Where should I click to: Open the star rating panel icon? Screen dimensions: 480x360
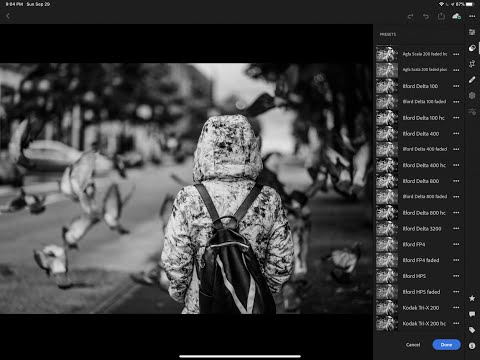pyautogui.click(x=472, y=298)
